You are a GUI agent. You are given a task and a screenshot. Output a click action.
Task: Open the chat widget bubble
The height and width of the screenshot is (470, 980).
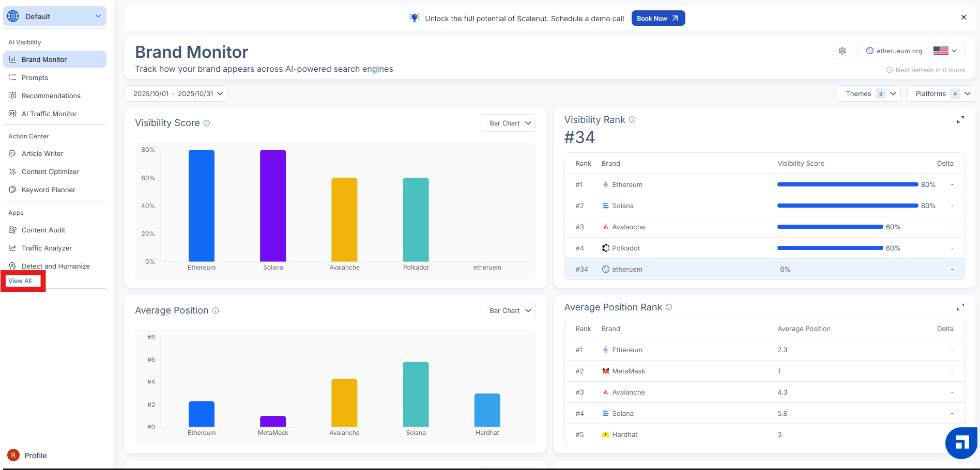click(x=961, y=443)
